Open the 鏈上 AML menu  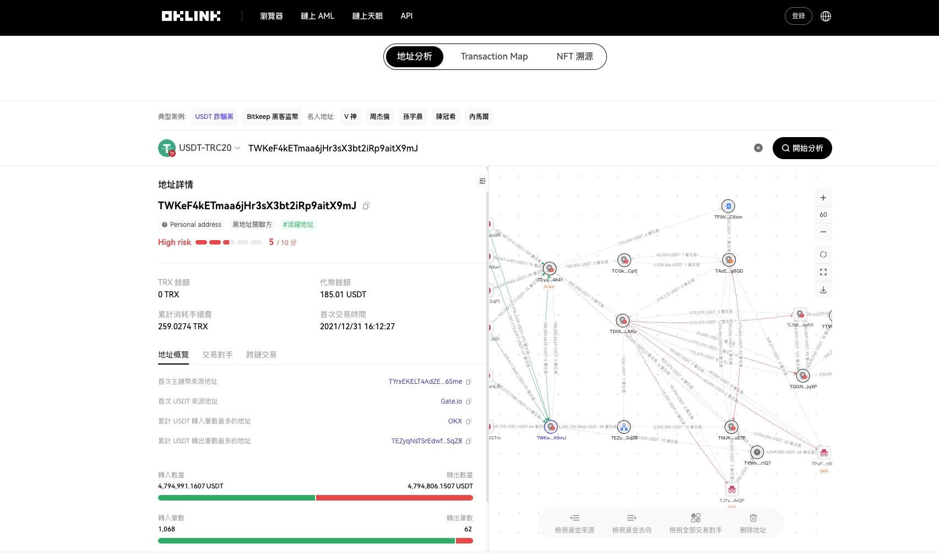coord(318,16)
